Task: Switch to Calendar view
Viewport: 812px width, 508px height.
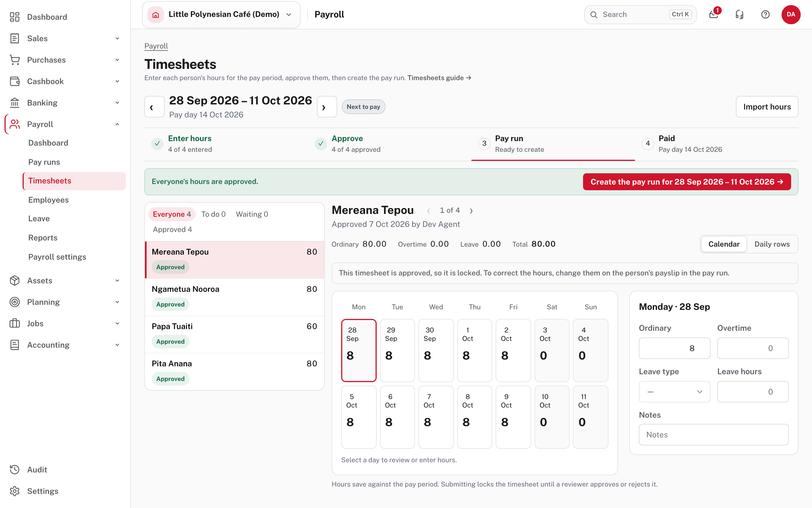Action: click(724, 244)
